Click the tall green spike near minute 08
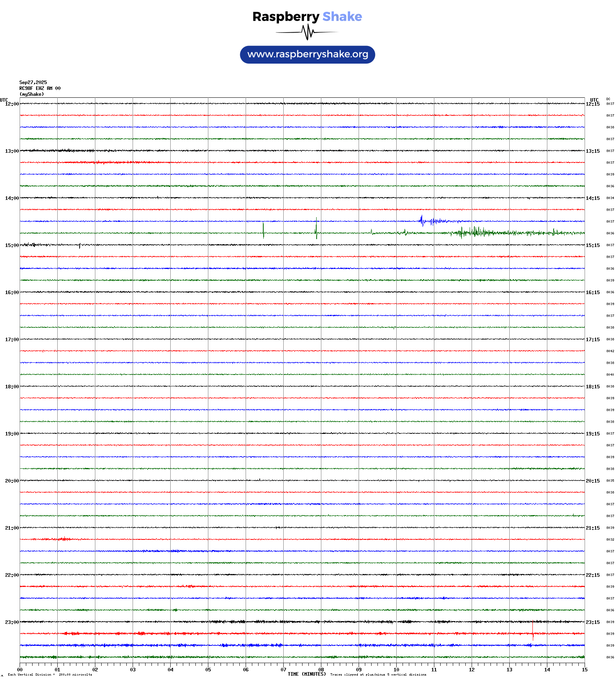 point(316,228)
